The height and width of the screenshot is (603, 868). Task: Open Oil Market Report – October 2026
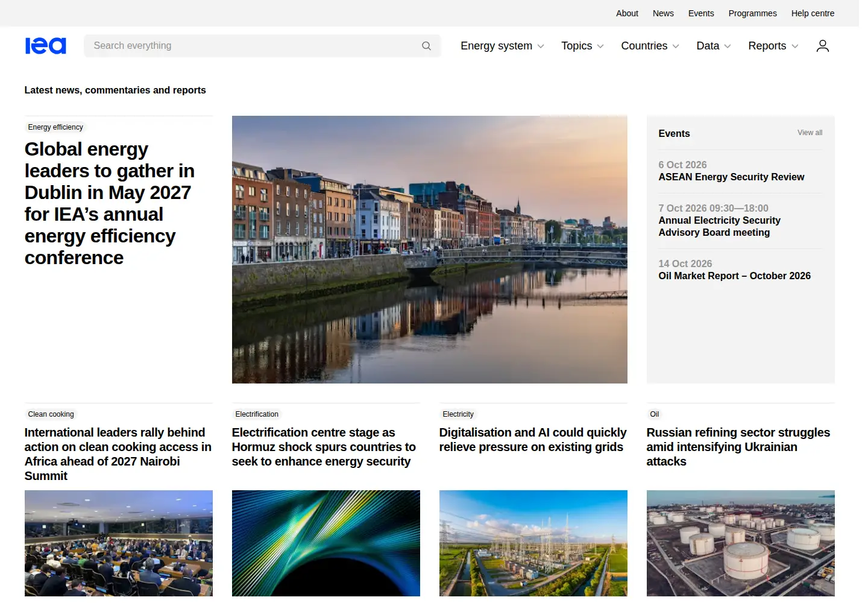coord(734,276)
